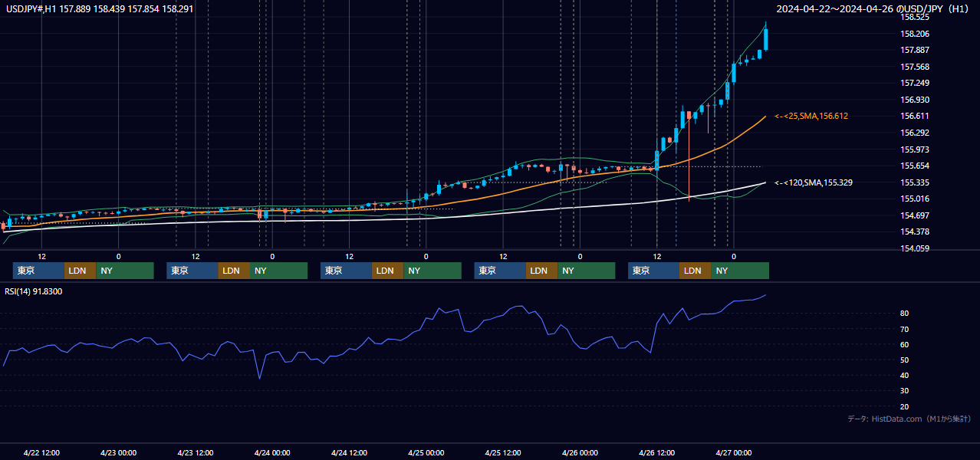Click the 158.206 price axis label
The image size is (980, 460).
pos(915,34)
